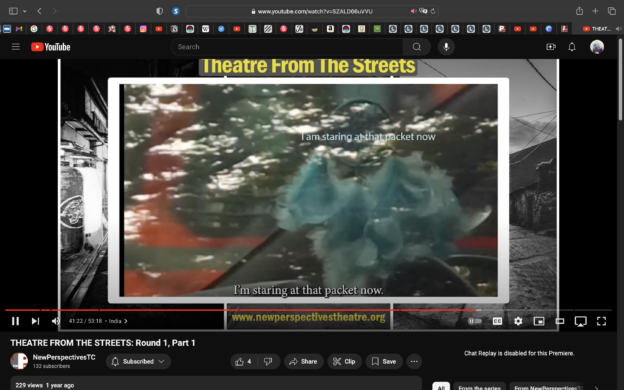Toggle the autoplay switch
Screen dimensions: 624x390
475,321
